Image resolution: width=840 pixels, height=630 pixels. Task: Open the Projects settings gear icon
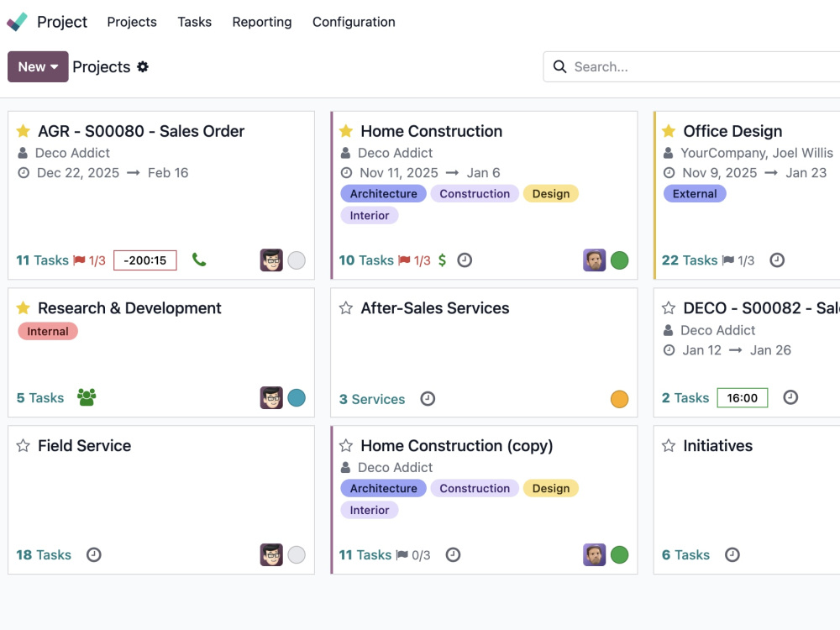(x=143, y=67)
